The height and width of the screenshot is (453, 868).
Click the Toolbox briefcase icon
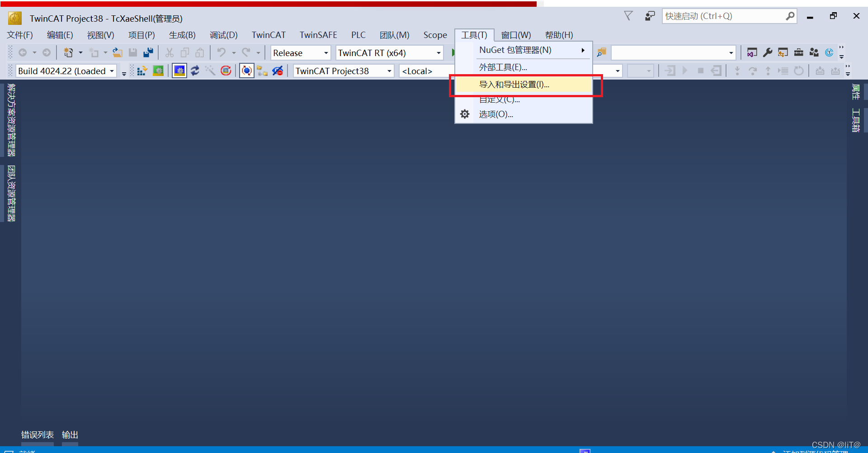[799, 53]
